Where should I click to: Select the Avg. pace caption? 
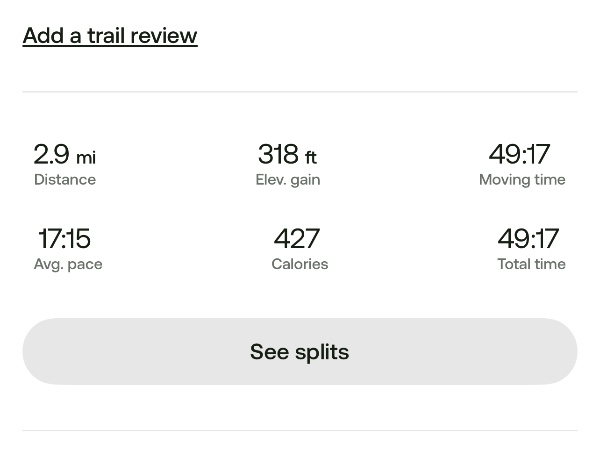[x=68, y=264]
